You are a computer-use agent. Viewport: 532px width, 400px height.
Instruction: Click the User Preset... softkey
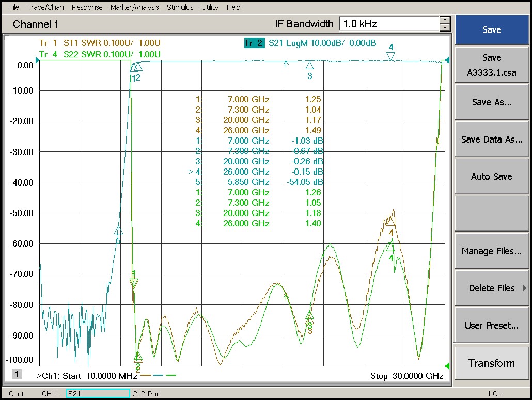pos(491,326)
